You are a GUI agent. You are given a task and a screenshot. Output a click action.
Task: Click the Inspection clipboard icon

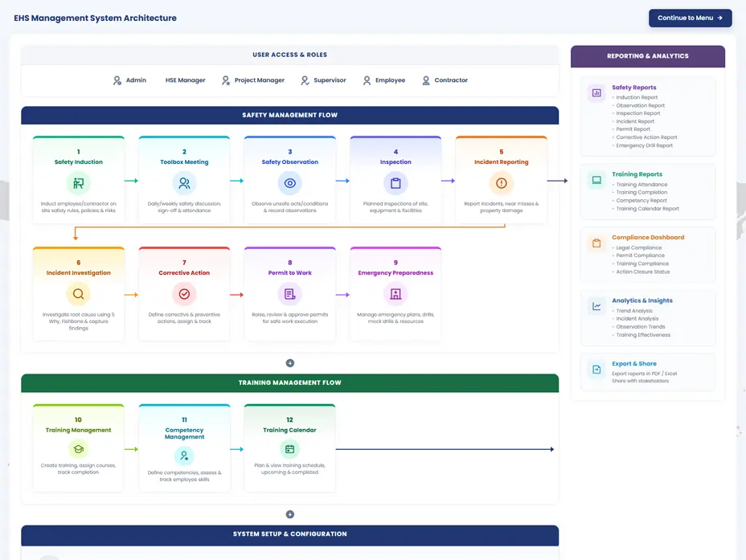pos(396,183)
